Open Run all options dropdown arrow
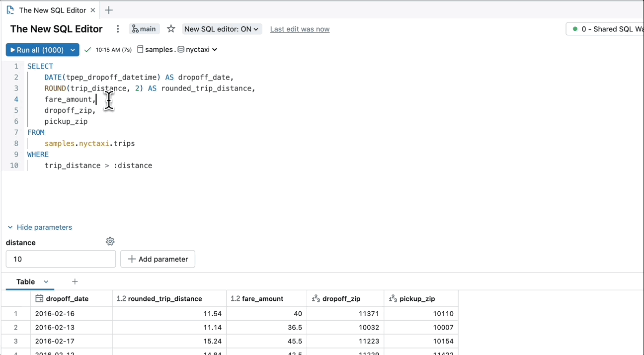 [x=73, y=49]
